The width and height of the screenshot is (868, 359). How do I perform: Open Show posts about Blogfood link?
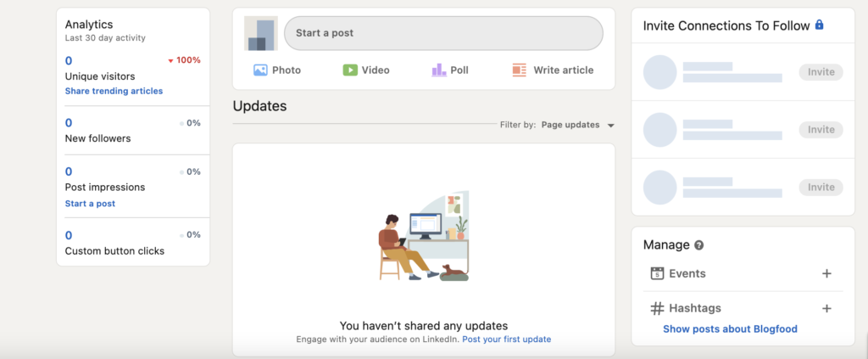tap(730, 329)
